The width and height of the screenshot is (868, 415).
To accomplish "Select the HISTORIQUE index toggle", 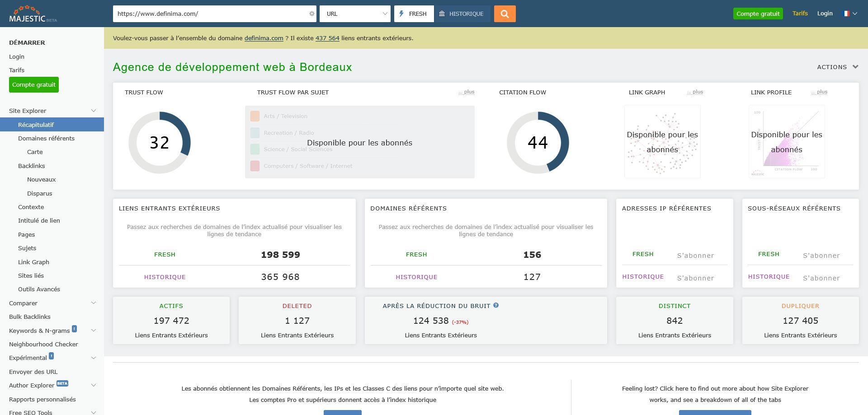I will [x=462, y=14].
